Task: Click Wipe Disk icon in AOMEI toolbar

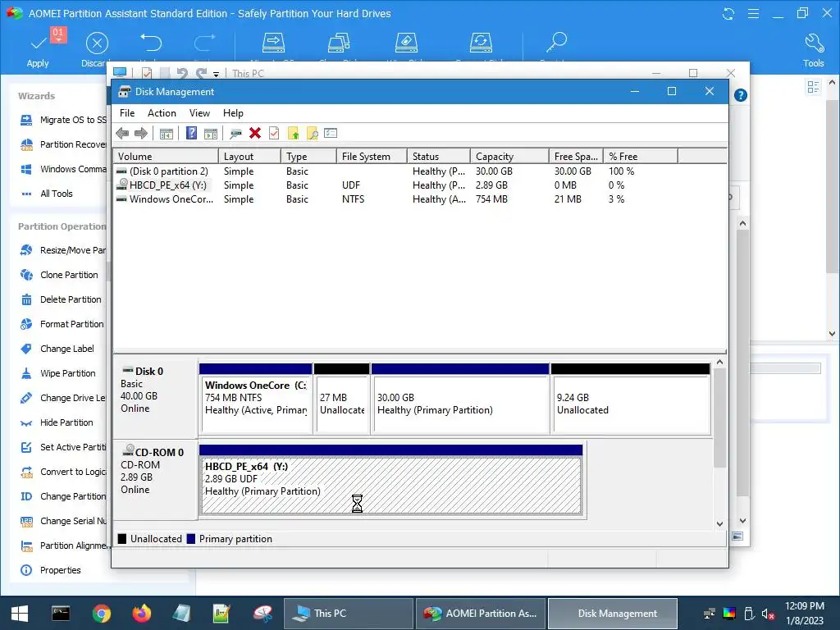Action: coord(406,43)
